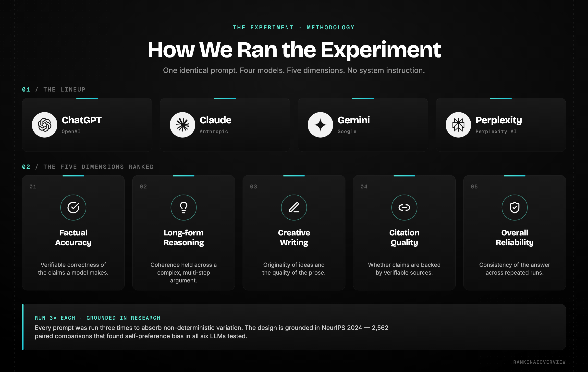Click the ChatGPT OpenAI logo icon
Image resolution: width=588 pixels, height=372 pixels.
tap(45, 125)
